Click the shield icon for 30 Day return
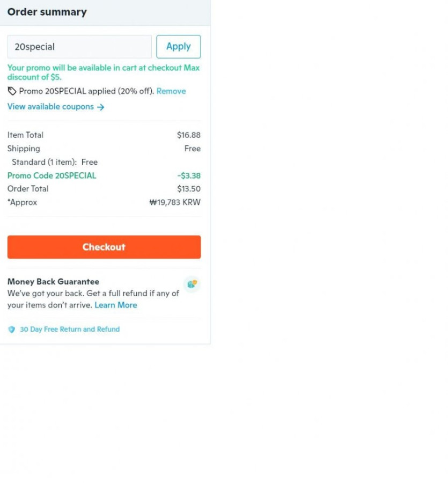Image resolution: width=448 pixels, height=483 pixels. (x=11, y=330)
